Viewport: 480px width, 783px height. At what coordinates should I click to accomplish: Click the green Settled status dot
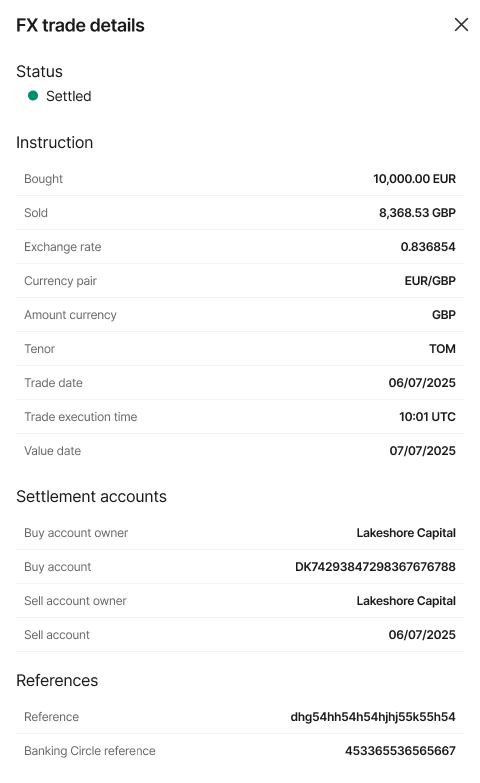coord(33,95)
